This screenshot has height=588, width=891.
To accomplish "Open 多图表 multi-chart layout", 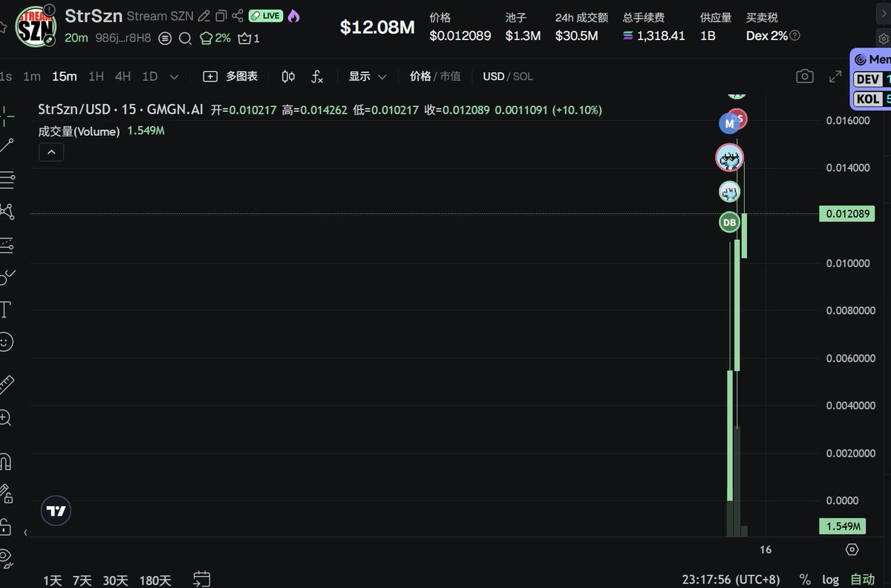I will point(230,76).
